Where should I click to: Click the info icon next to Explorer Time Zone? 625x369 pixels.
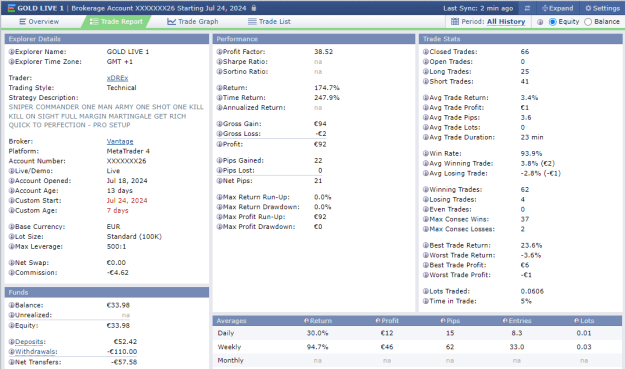click(12, 62)
